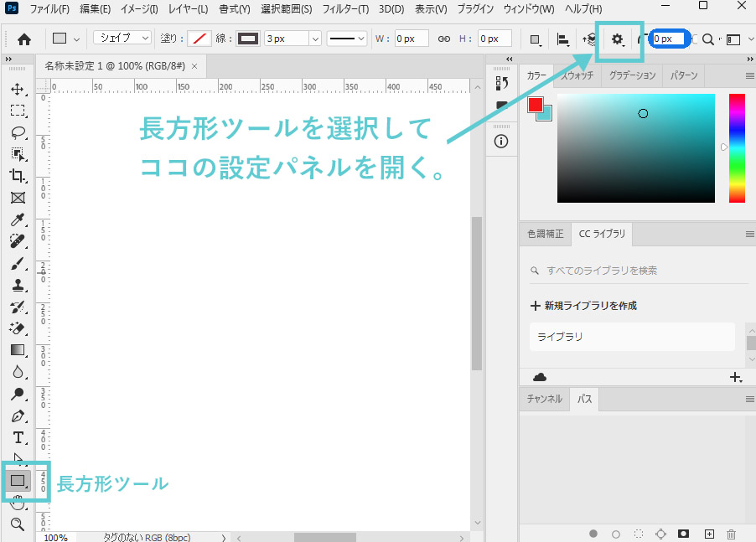Activate the Rectangle shape tool
Screen dimensions: 756x542
(x=18, y=481)
